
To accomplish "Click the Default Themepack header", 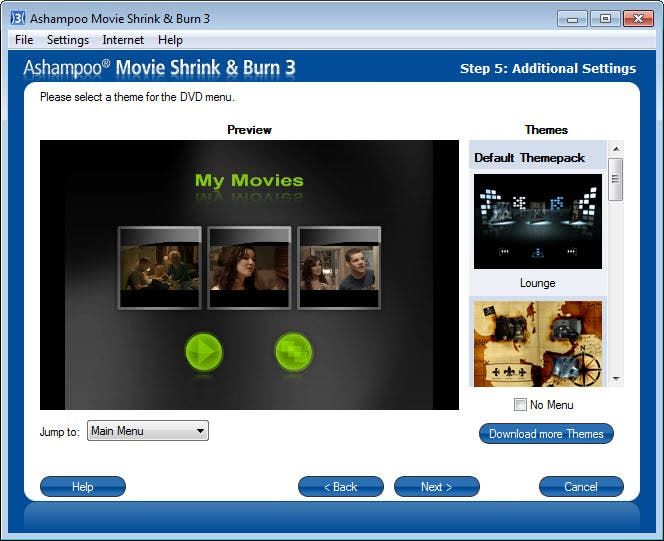I will point(538,157).
